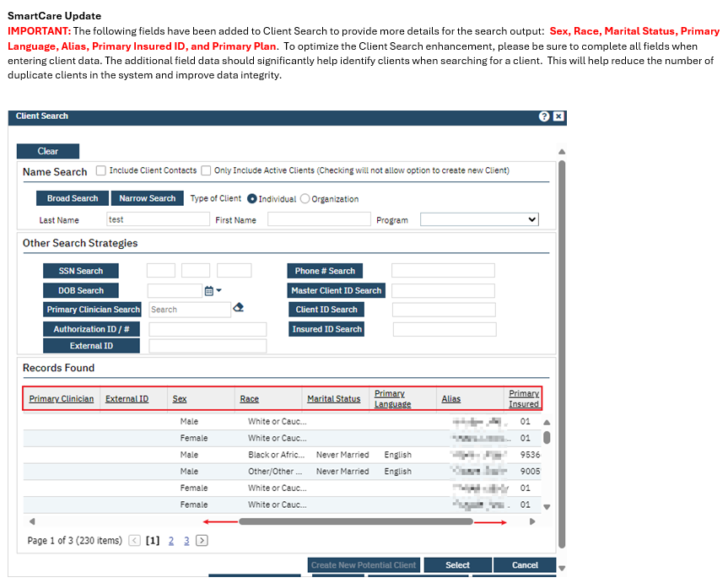Check Include Client Contacts checkbox
728x583 pixels.
100,170
